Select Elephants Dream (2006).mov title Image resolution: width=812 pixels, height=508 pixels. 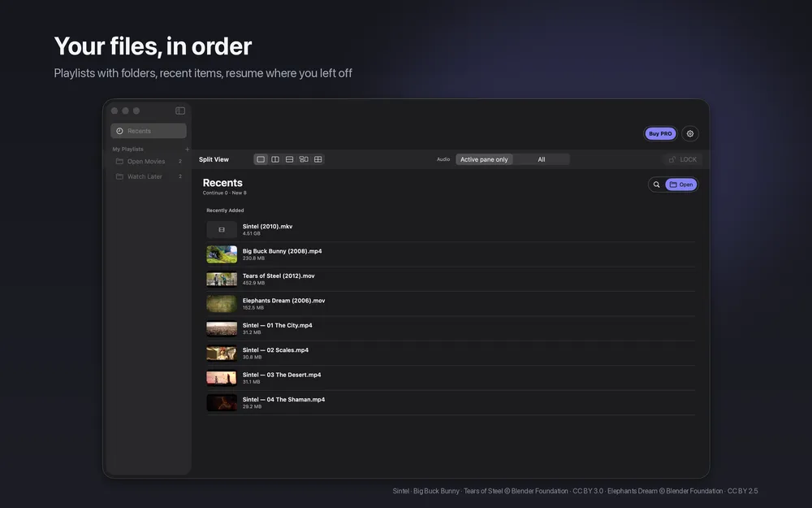(283, 301)
